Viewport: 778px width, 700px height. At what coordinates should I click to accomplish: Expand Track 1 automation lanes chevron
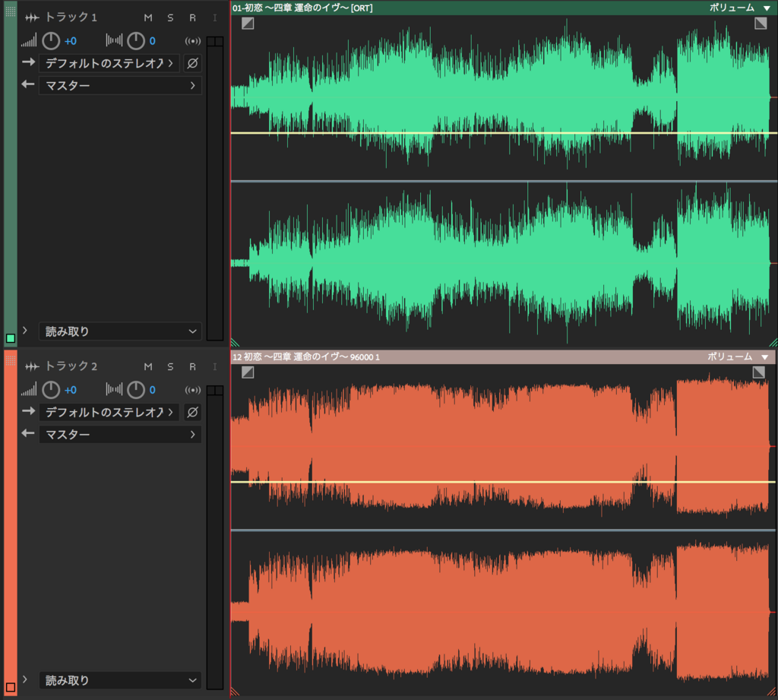25,330
